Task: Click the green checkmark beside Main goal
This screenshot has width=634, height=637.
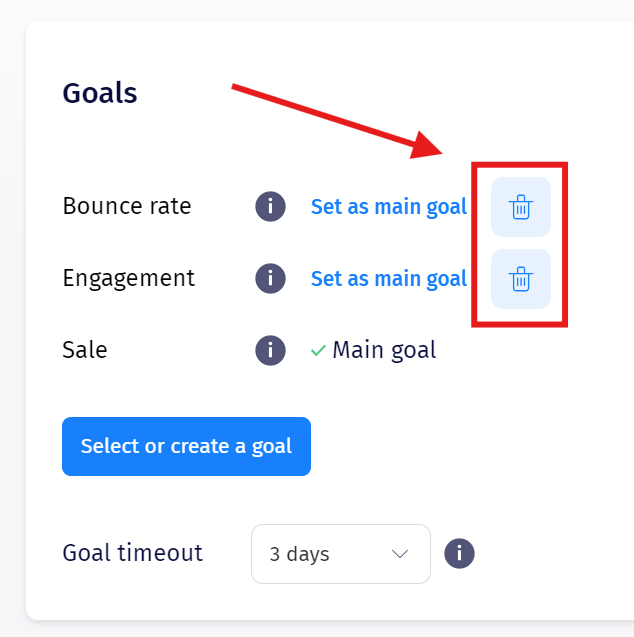Action: (318, 351)
